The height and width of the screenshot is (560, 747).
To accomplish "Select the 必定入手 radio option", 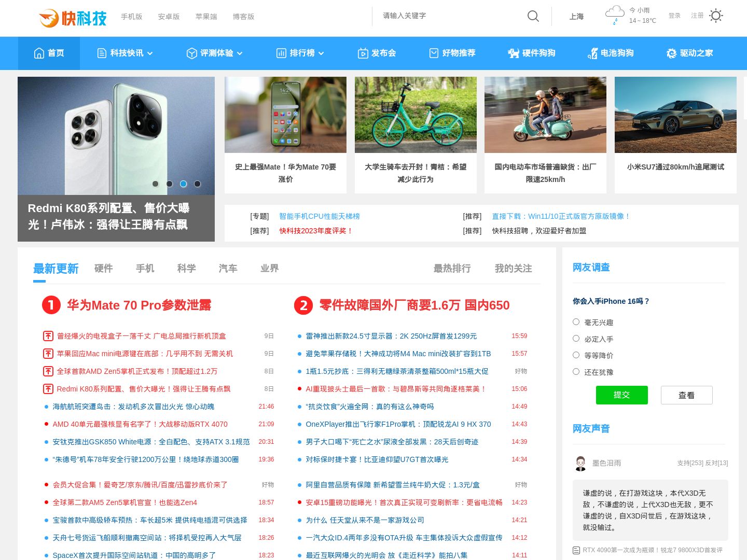I will pyautogui.click(x=576, y=339).
